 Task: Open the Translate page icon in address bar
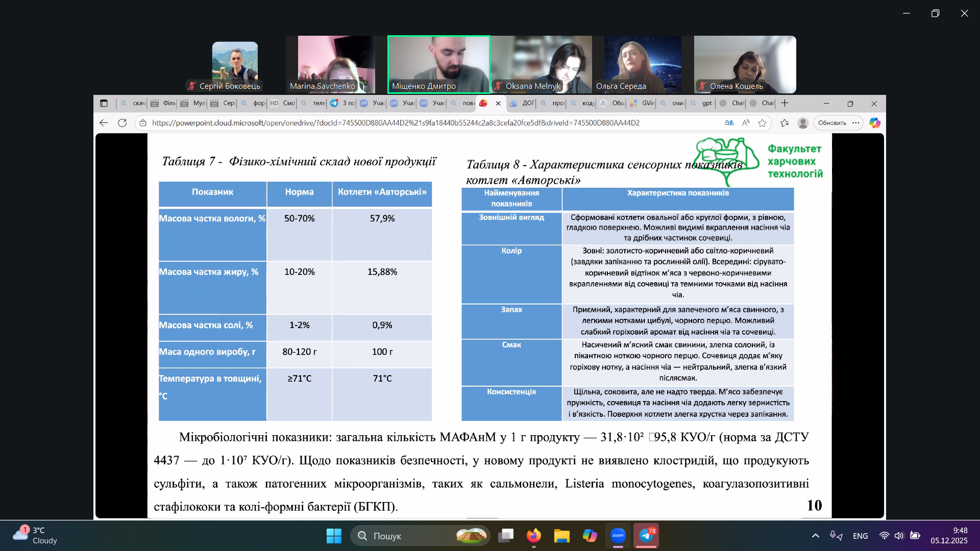click(x=729, y=123)
